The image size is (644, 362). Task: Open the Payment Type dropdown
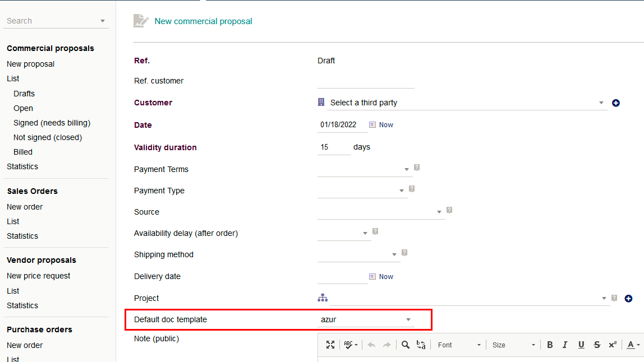tap(361, 191)
